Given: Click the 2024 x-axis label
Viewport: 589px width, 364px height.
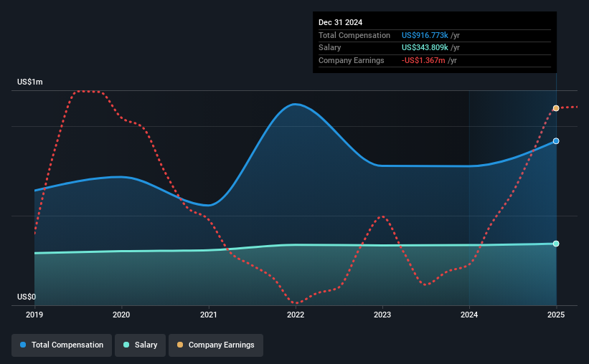Looking at the screenshot, I should [469, 315].
